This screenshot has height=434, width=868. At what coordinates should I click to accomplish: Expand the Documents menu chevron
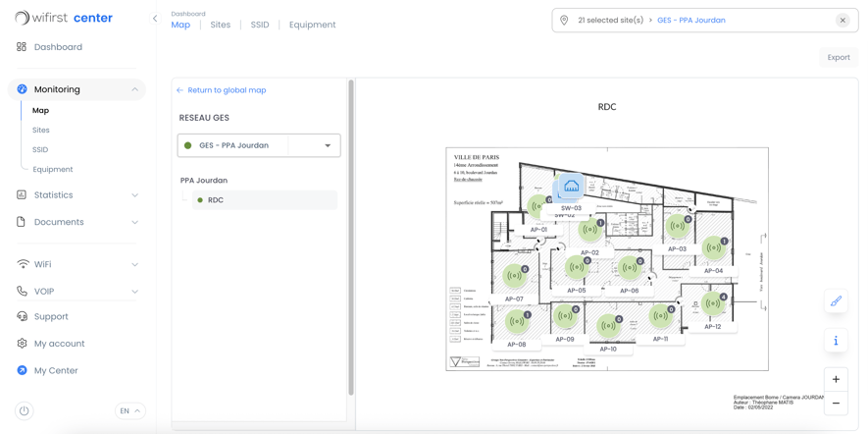click(x=134, y=222)
